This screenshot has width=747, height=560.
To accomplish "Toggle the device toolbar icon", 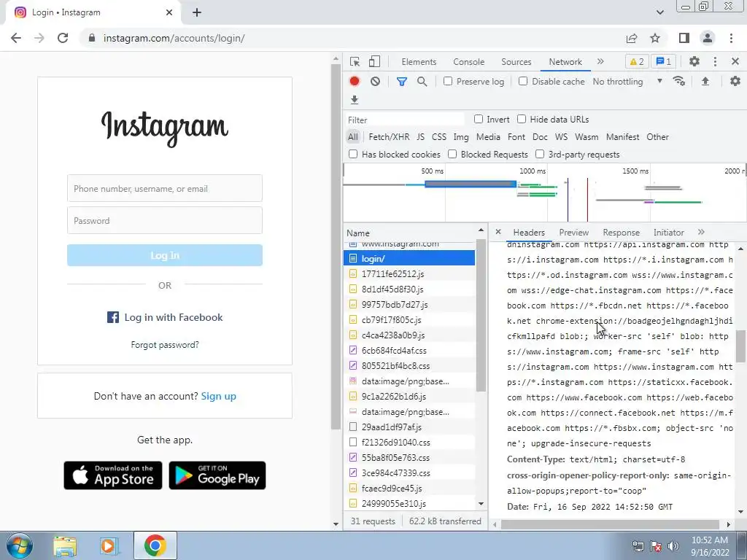I will pyautogui.click(x=374, y=62).
